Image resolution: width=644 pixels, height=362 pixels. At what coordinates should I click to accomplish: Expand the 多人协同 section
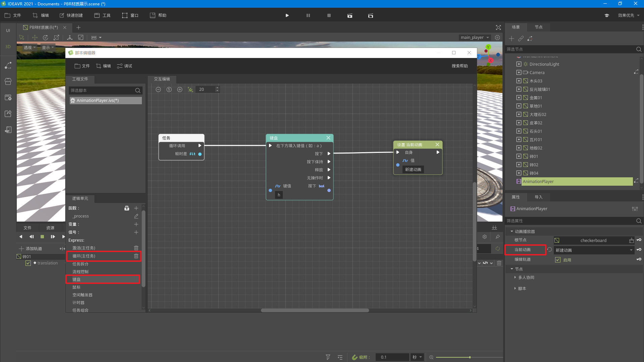515,278
